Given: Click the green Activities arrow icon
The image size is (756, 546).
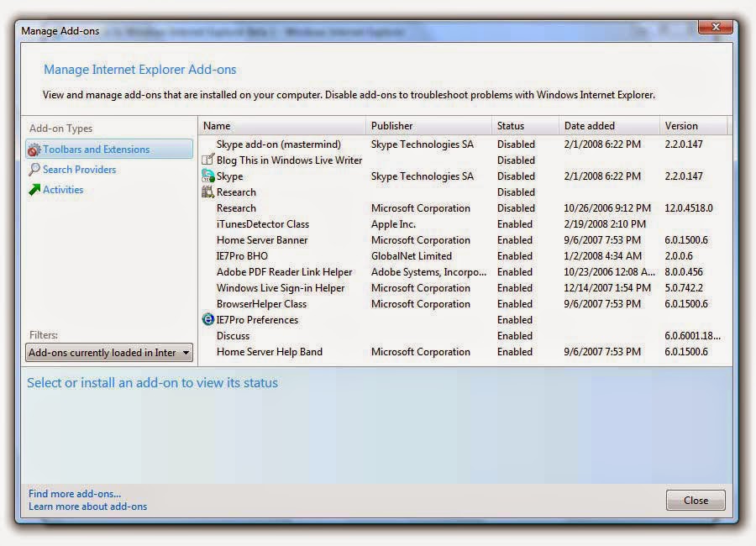Looking at the screenshot, I should [x=34, y=190].
